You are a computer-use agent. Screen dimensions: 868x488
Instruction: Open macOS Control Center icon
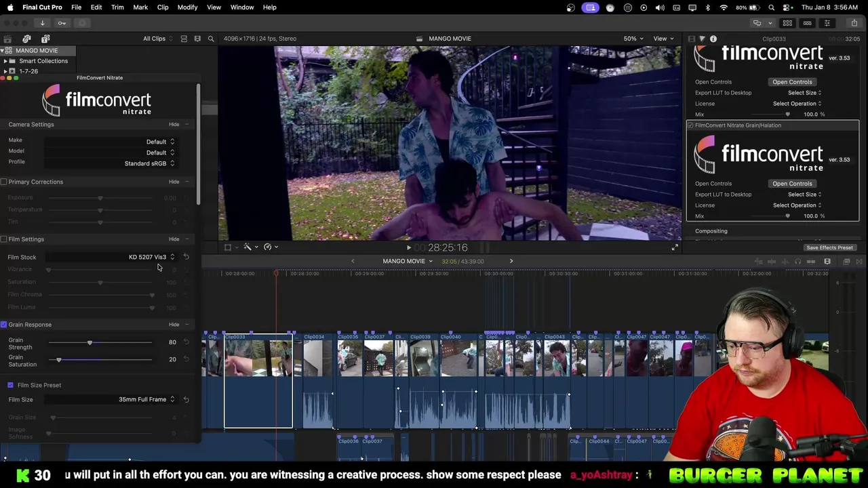point(787,7)
